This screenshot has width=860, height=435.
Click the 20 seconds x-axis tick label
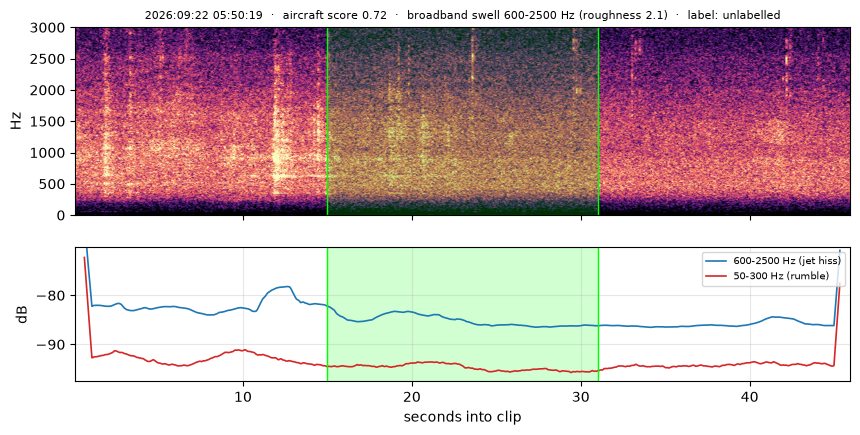coord(412,397)
